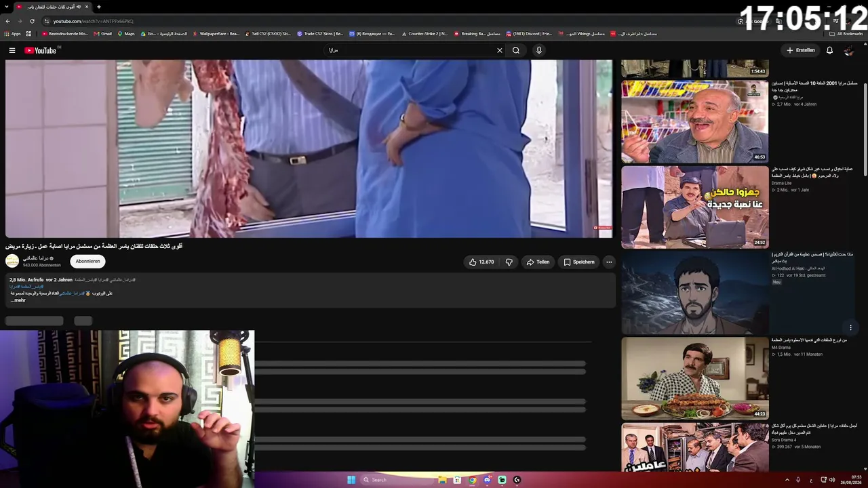Screen dimensions: 868x488
Task: Save video with the Speichern button
Action: pos(579,262)
